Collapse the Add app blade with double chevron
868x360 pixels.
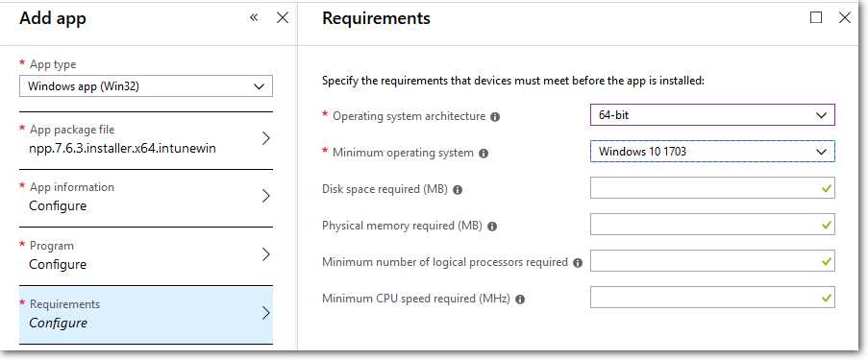(254, 17)
